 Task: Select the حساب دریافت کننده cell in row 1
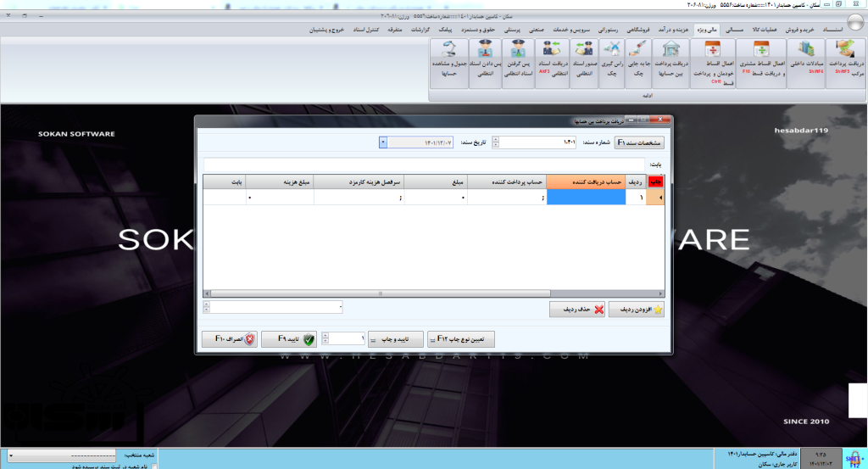586,197
